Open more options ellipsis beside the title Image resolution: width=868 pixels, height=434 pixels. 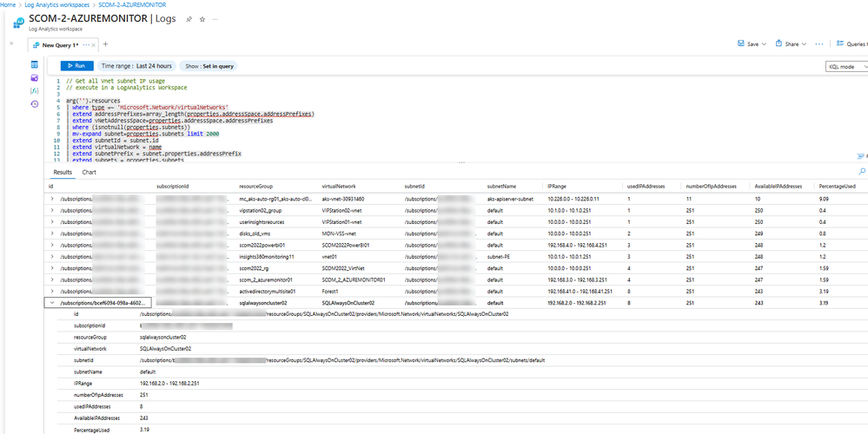click(x=215, y=19)
